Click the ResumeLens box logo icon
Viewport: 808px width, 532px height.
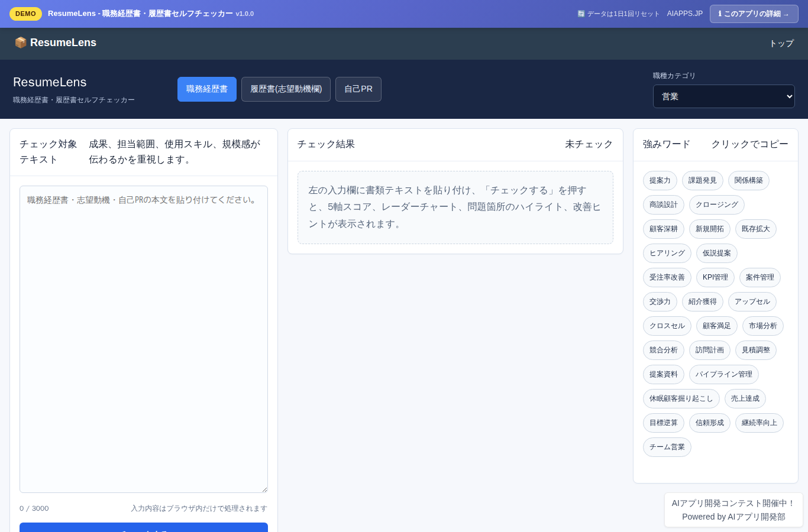point(21,43)
